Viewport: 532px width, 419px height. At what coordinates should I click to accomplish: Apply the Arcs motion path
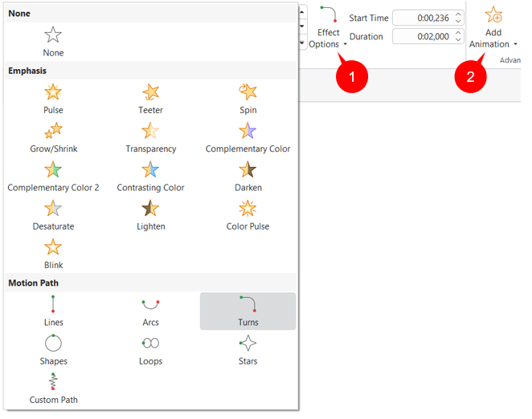[150, 305]
